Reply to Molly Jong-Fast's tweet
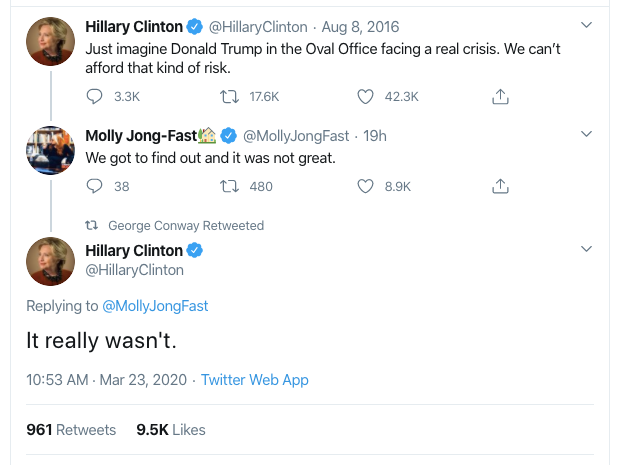This screenshot has width=623, height=465. (95, 186)
